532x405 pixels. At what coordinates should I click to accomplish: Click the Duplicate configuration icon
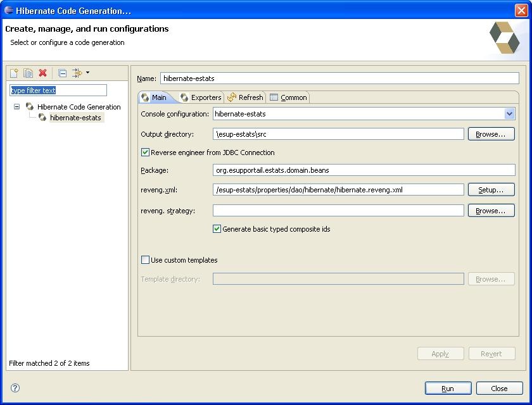[x=28, y=73]
